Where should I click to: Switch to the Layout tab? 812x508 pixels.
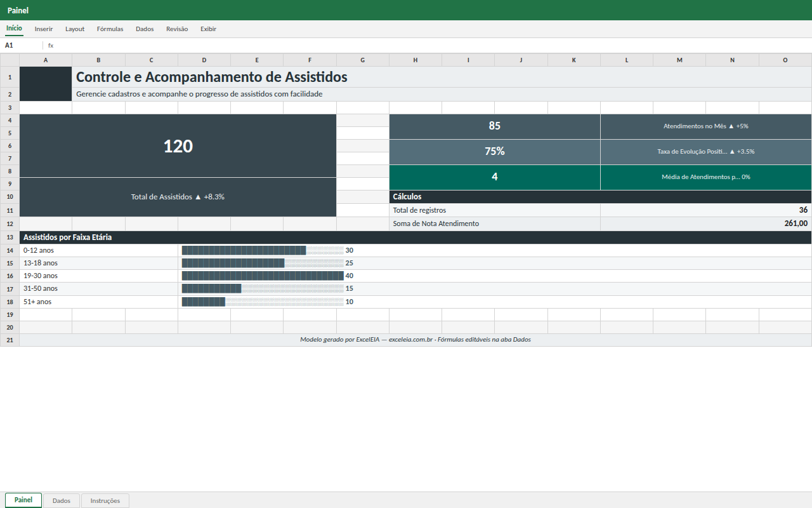(75, 29)
